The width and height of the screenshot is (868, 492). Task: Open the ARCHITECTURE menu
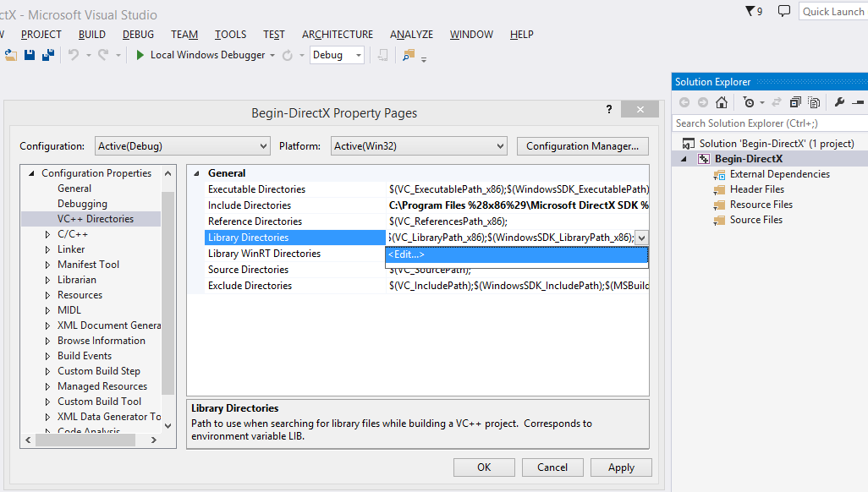pyautogui.click(x=338, y=35)
